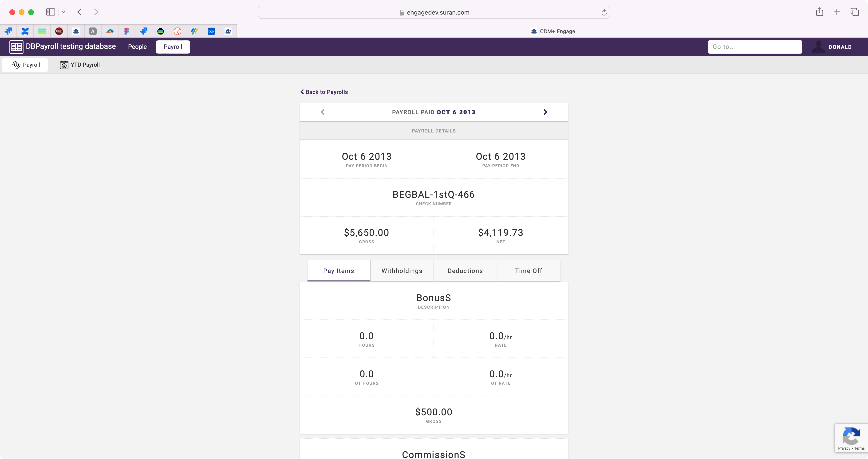This screenshot has width=868, height=459.
Task: Open the People navigation item
Action: pos(137,47)
